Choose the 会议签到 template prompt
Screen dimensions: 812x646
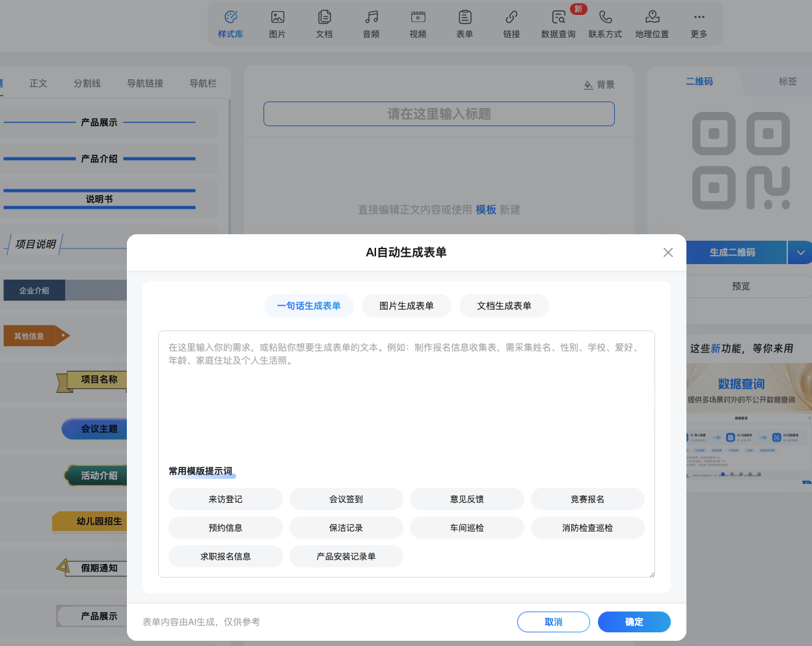point(346,499)
